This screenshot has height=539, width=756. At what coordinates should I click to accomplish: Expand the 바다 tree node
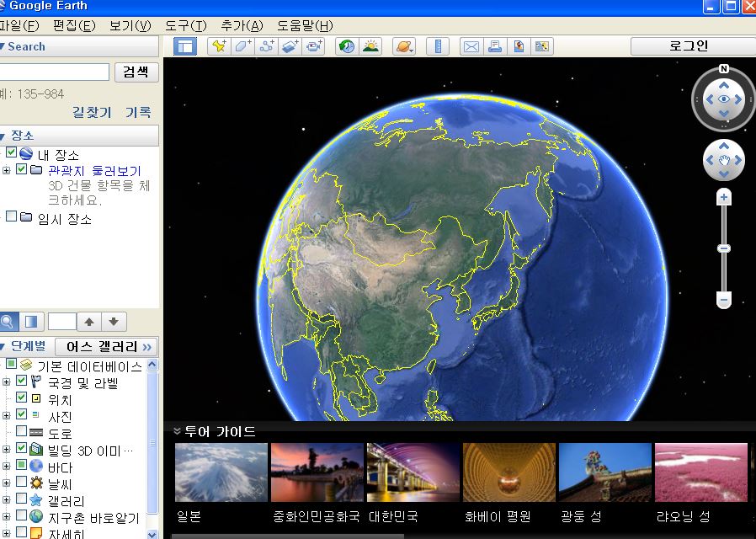[6, 467]
